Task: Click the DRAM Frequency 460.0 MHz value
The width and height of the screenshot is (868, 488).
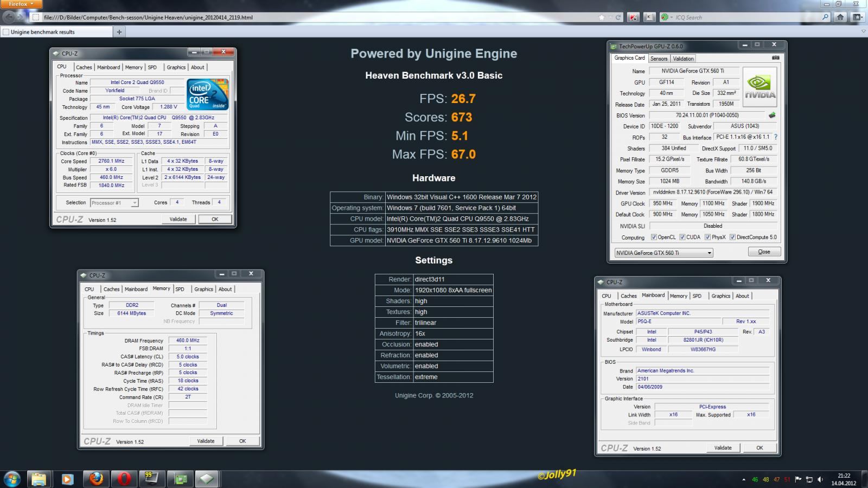Action: pyautogui.click(x=188, y=341)
